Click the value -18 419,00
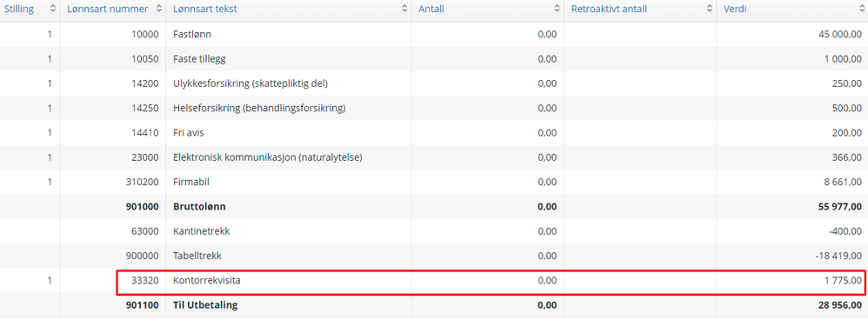The height and width of the screenshot is (320, 868). pos(838,256)
